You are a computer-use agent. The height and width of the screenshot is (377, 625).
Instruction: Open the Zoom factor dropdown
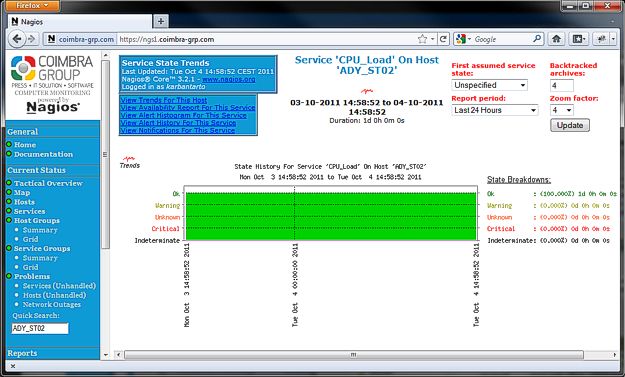click(x=562, y=110)
